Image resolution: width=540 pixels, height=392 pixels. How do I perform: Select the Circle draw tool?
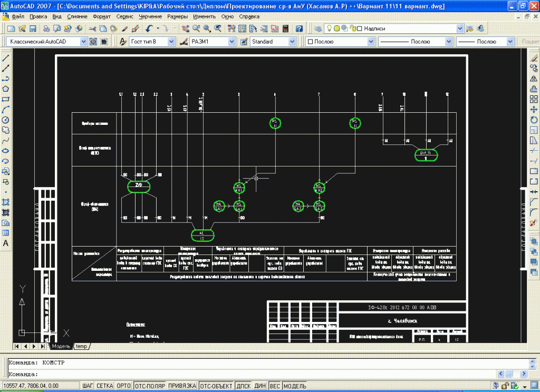pyautogui.click(x=5, y=120)
